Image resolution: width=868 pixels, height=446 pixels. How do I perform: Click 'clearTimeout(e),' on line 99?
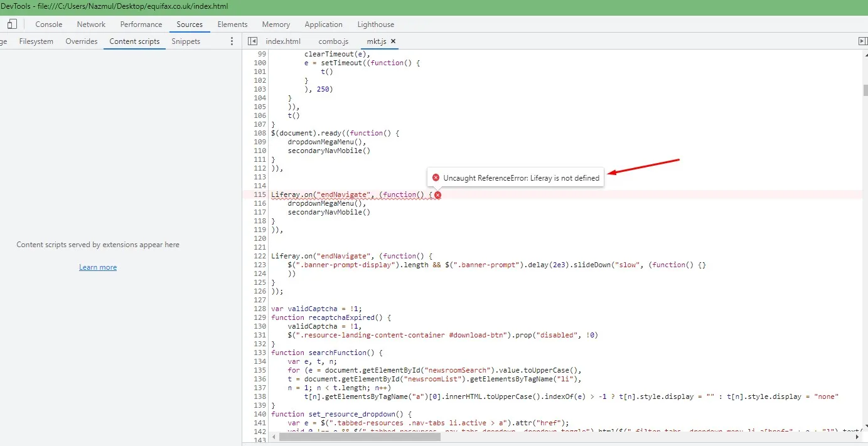pyautogui.click(x=337, y=54)
